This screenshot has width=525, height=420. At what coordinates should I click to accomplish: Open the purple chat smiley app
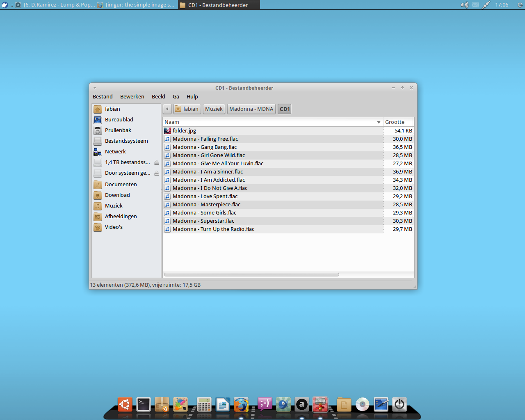click(x=265, y=405)
